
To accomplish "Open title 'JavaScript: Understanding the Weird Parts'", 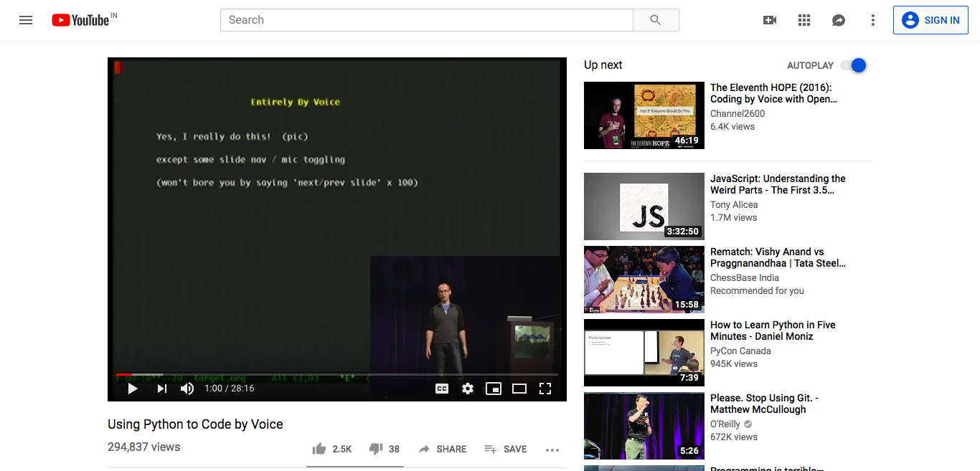I will (x=778, y=184).
